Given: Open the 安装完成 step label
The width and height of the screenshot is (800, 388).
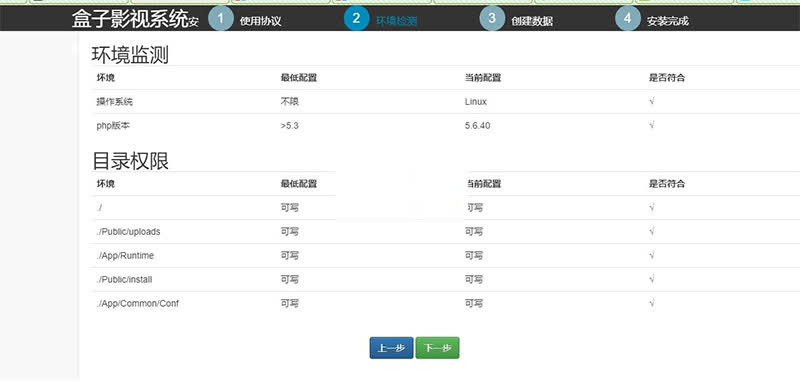Looking at the screenshot, I should click(x=667, y=21).
